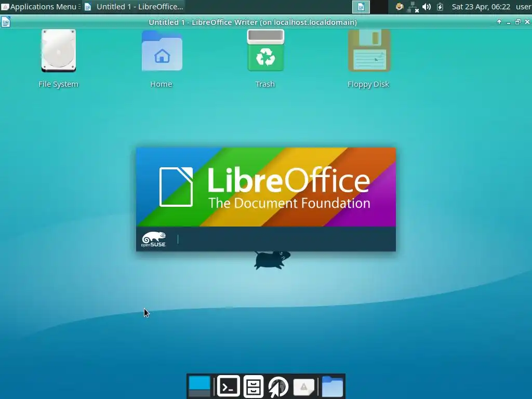Switch to the second empty workspace
This screenshot has height=399, width=532.
point(379,7)
